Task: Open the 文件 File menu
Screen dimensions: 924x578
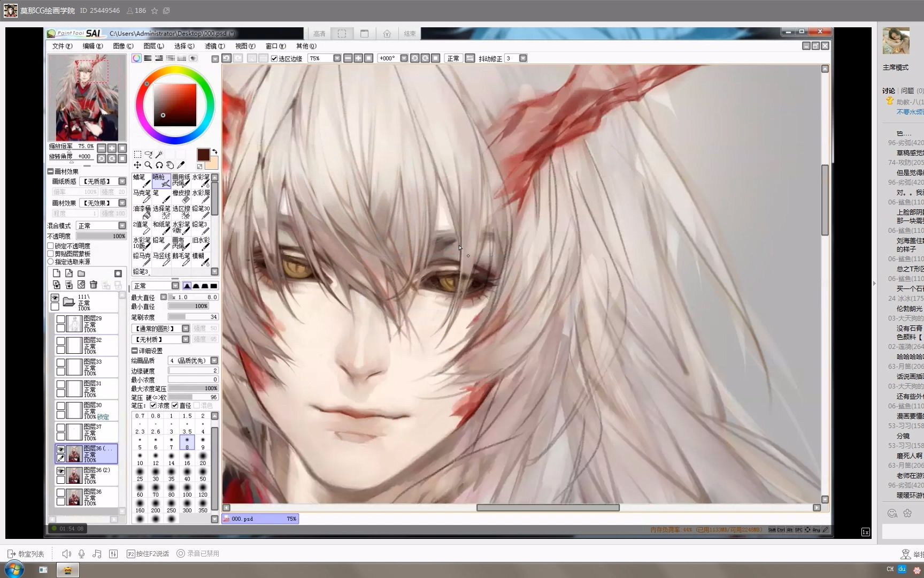Action: coord(62,46)
